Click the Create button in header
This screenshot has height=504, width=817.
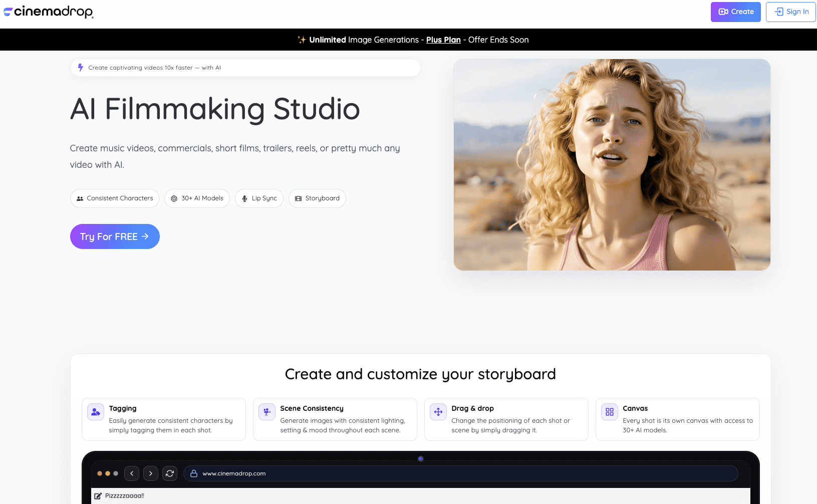(735, 12)
